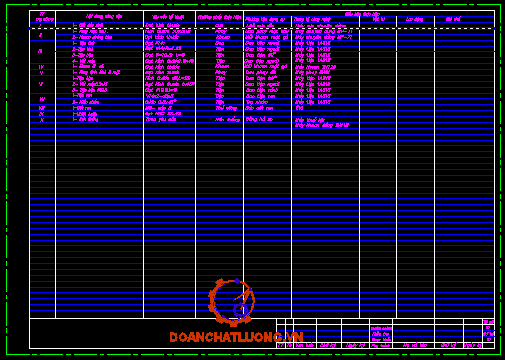Click the 'Phương pháp thực hiện' column header

(219, 17)
